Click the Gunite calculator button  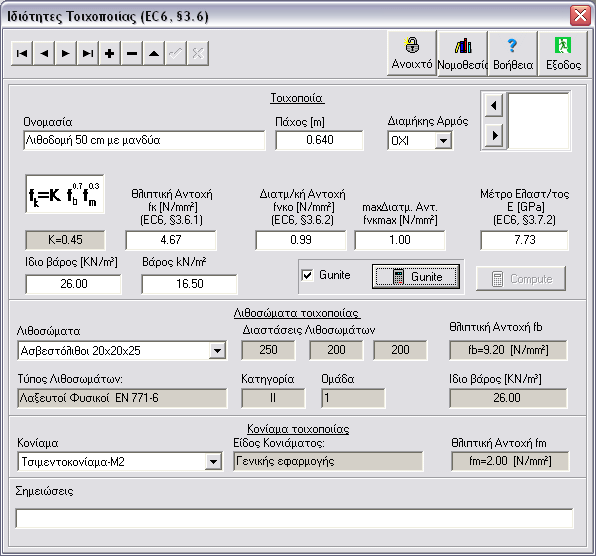pos(416,277)
